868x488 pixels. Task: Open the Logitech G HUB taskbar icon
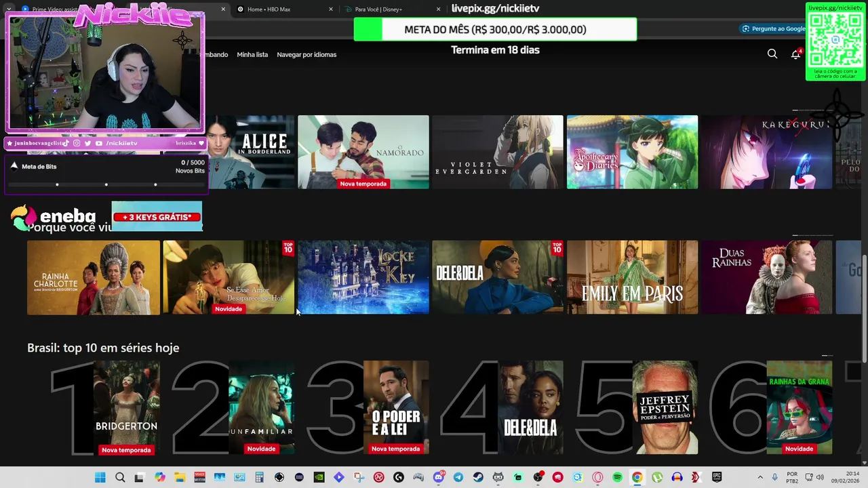pyautogui.click(x=398, y=477)
